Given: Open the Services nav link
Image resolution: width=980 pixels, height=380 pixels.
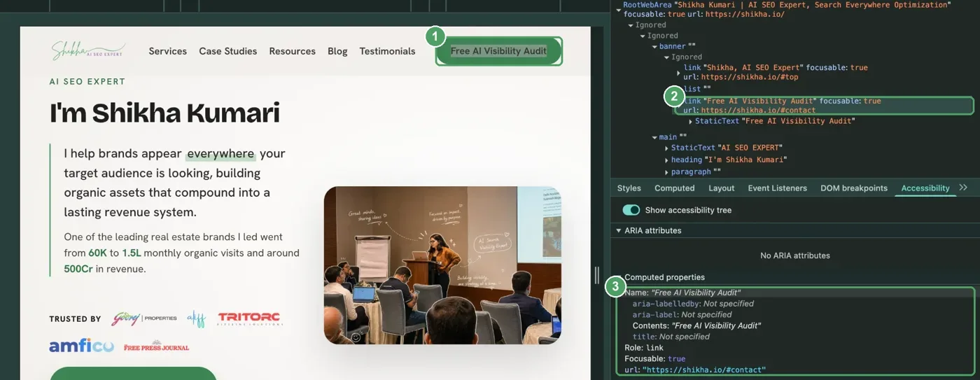Looking at the screenshot, I should [x=167, y=51].
